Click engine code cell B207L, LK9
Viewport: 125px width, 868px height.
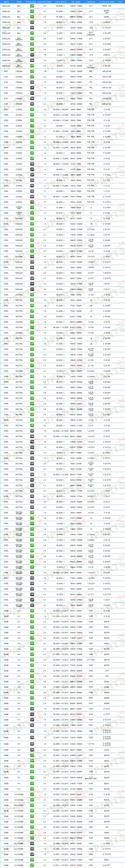click(107, 6)
